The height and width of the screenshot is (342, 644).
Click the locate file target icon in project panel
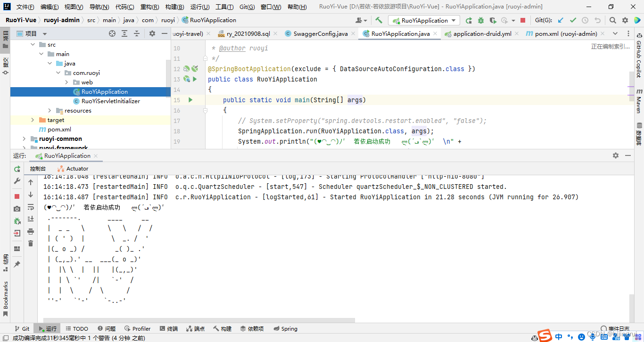point(112,33)
